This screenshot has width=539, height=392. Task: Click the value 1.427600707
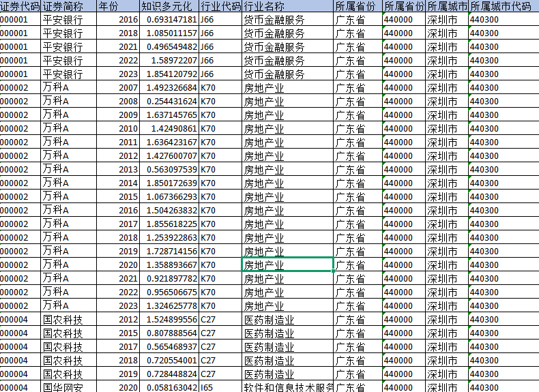coord(172,156)
